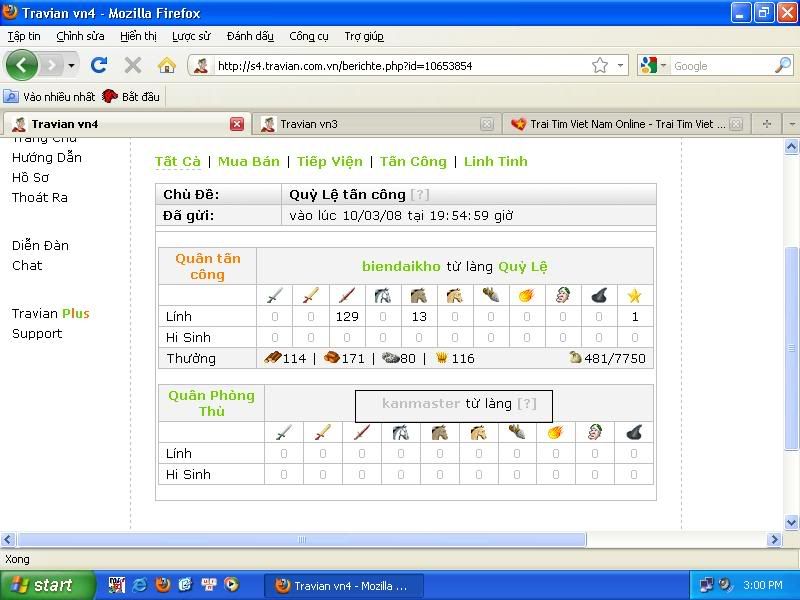The image size is (800, 600).
Task: Close the Travian vn4 tab
Action: (x=237, y=124)
